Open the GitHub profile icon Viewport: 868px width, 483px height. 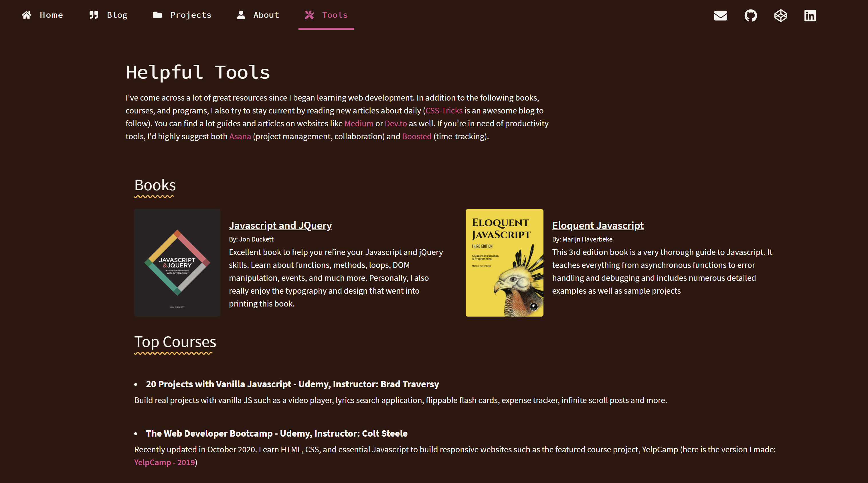[x=750, y=15]
